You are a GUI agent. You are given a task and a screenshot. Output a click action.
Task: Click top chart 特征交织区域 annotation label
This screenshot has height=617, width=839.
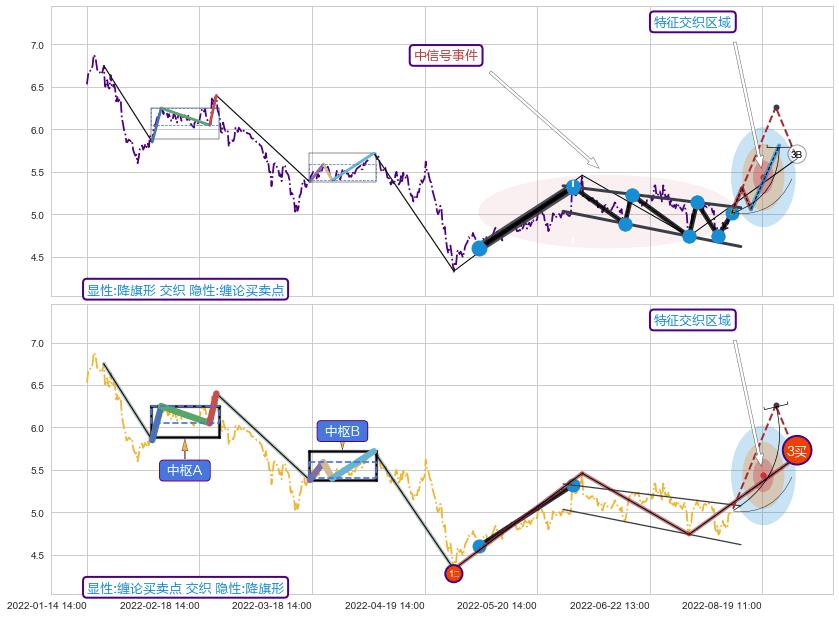(692, 22)
